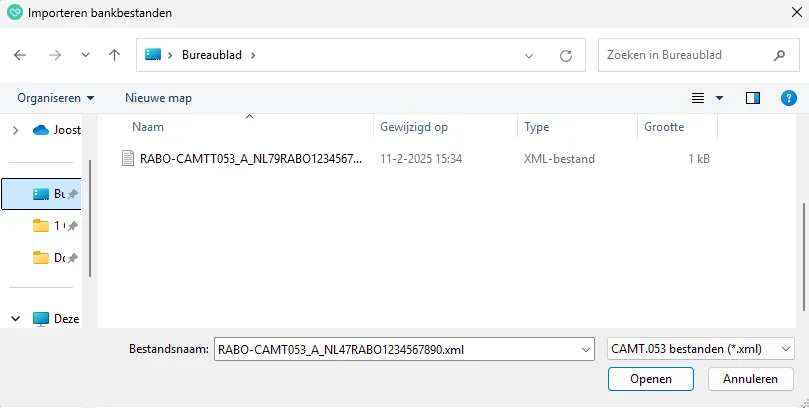Toggle the preview pane icon
Image resolution: width=809 pixels, height=408 pixels.
click(753, 98)
